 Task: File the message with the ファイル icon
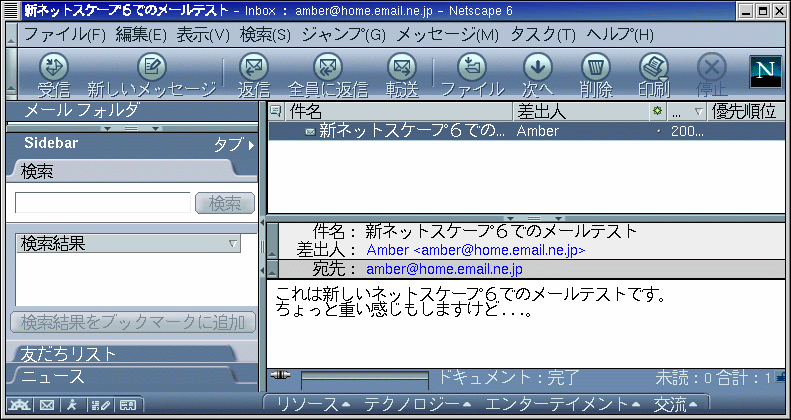[x=472, y=67]
